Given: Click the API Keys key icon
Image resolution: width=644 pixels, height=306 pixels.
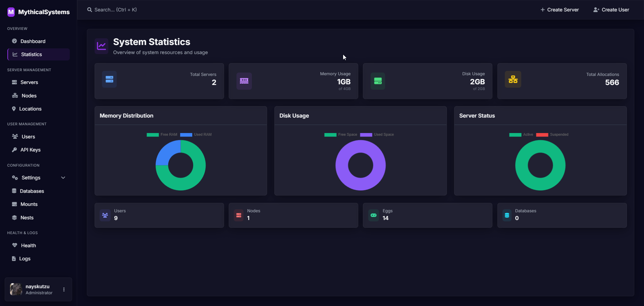Looking at the screenshot, I should click(x=14, y=150).
